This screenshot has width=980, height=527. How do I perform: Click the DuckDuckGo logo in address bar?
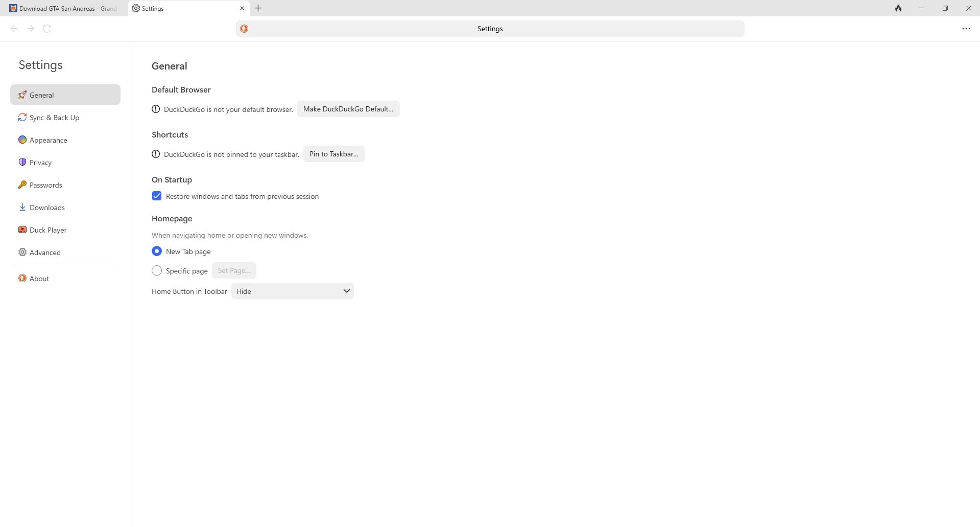click(244, 29)
